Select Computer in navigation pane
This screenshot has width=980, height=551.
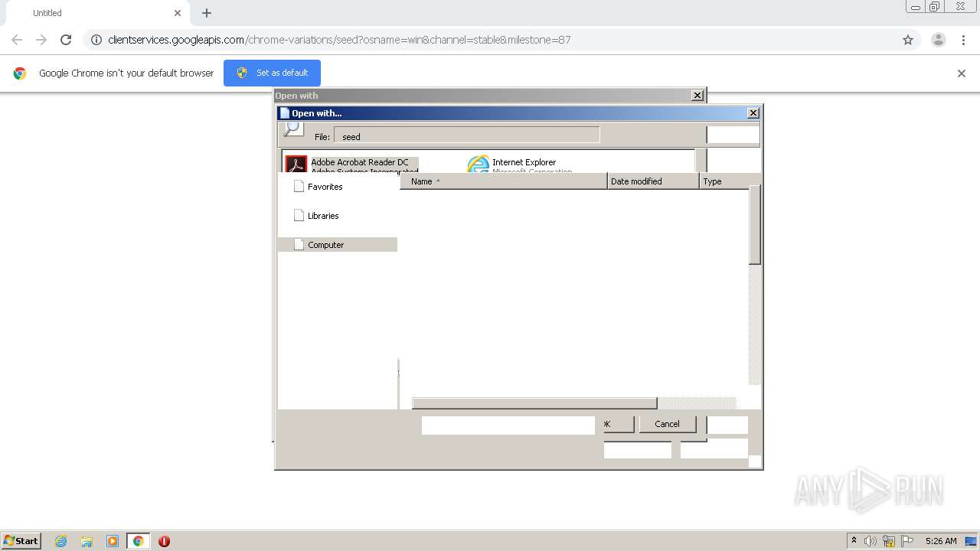[x=337, y=245]
